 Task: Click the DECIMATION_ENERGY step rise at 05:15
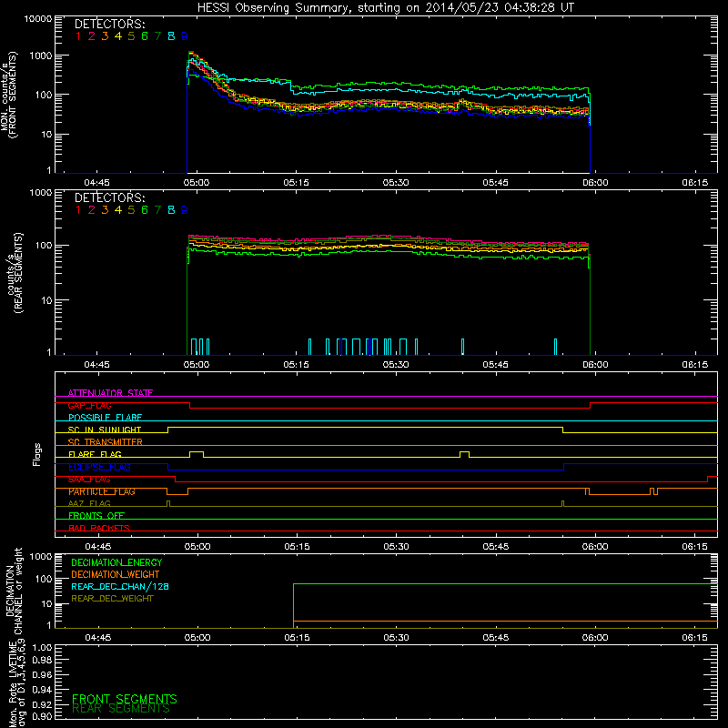[x=293, y=605]
